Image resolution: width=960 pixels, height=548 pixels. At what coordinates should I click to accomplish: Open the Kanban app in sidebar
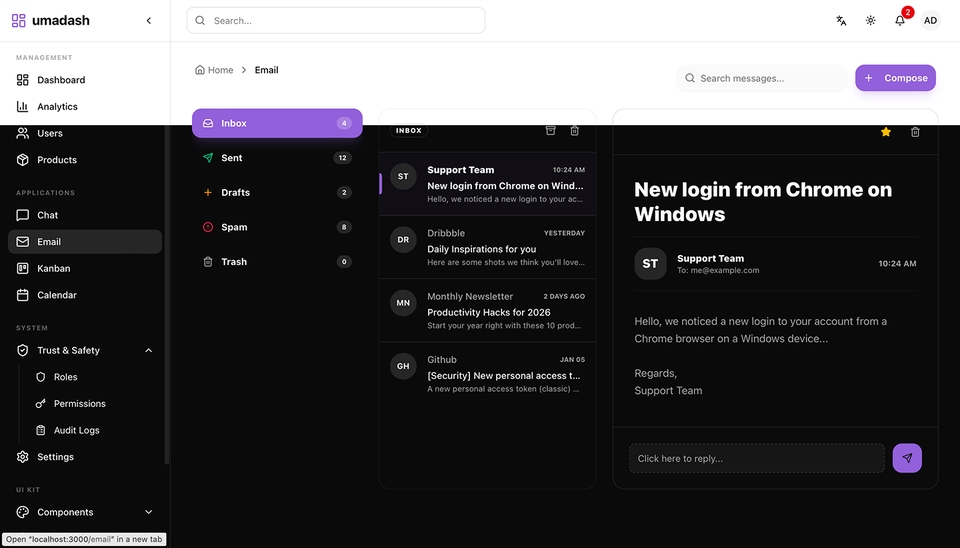(x=54, y=268)
